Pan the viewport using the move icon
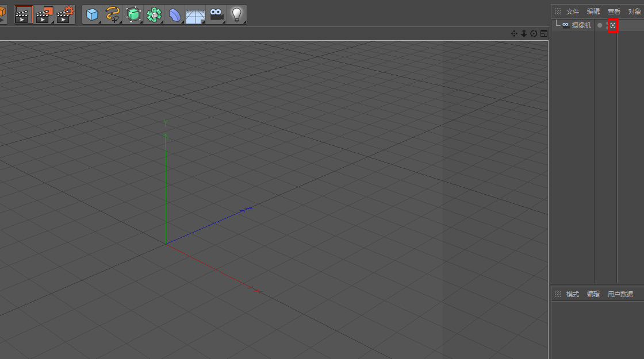Image resolution: width=644 pixels, height=359 pixels. point(514,33)
